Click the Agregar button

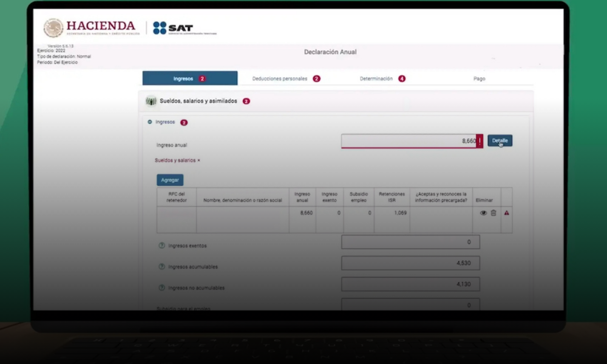pos(170,180)
